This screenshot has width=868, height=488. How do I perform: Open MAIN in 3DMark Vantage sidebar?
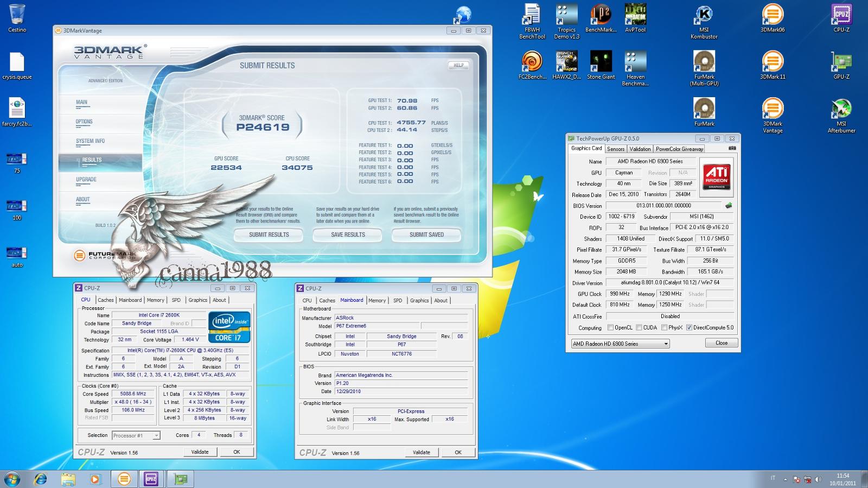click(81, 102)
